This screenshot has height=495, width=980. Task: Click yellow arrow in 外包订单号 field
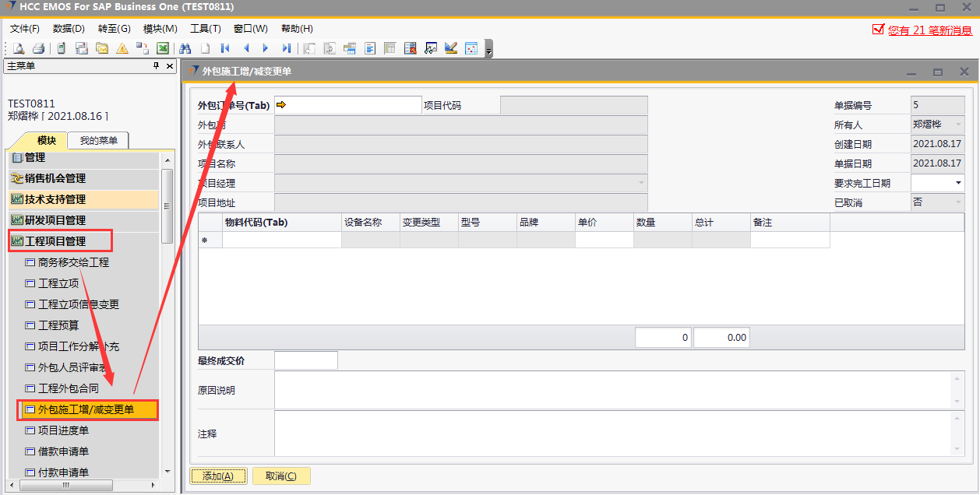(x=281, y=105)
